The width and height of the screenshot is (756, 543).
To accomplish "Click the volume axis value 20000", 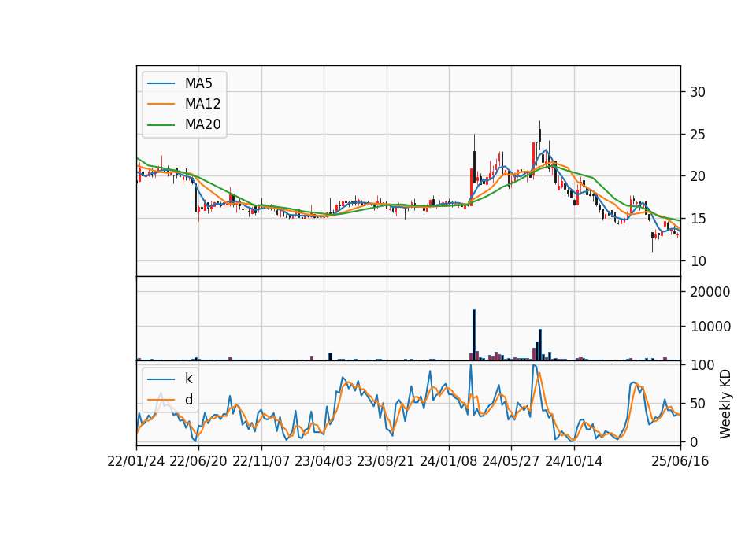I will tap(710, 292).
